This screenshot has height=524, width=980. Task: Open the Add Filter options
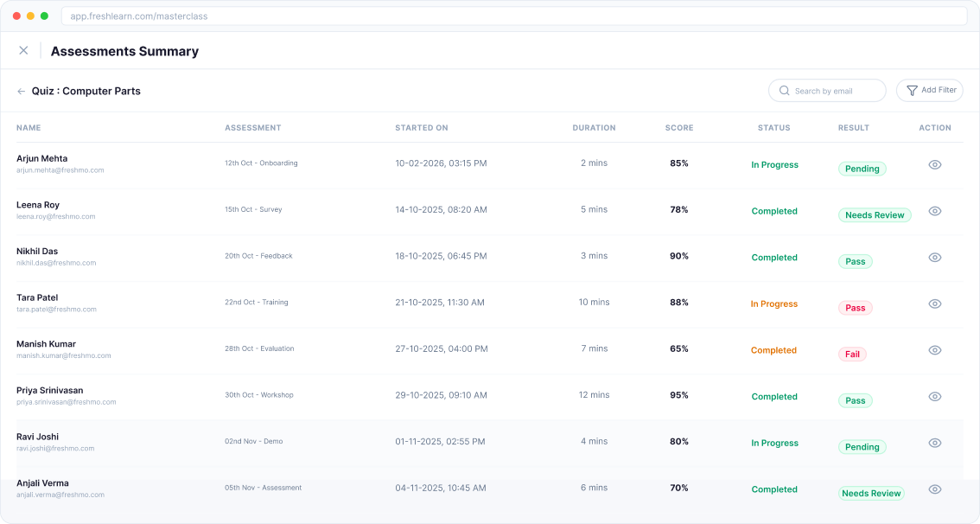(x=929, y=90)
